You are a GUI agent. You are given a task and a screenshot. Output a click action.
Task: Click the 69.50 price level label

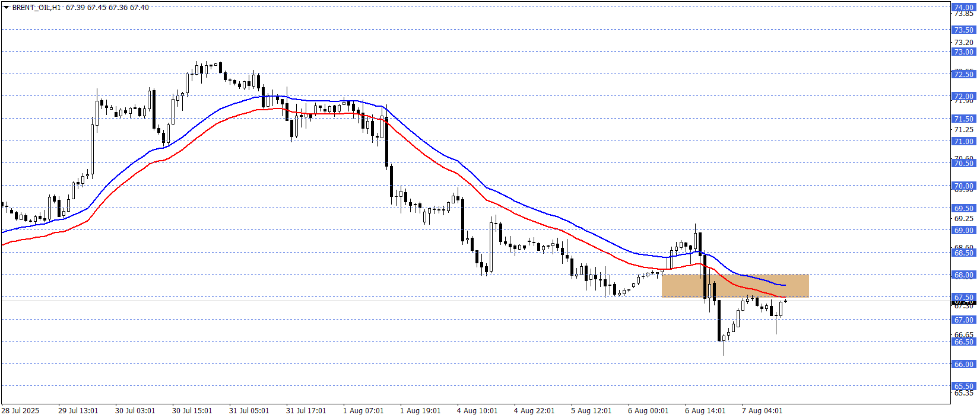point(963,208)
